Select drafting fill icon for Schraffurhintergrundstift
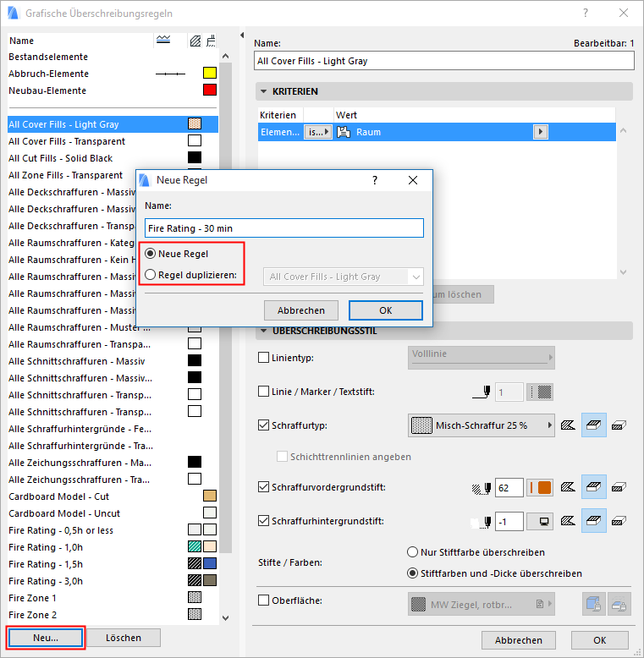The width and height of the screenshot is (644, 658). [x=619, y=521]
